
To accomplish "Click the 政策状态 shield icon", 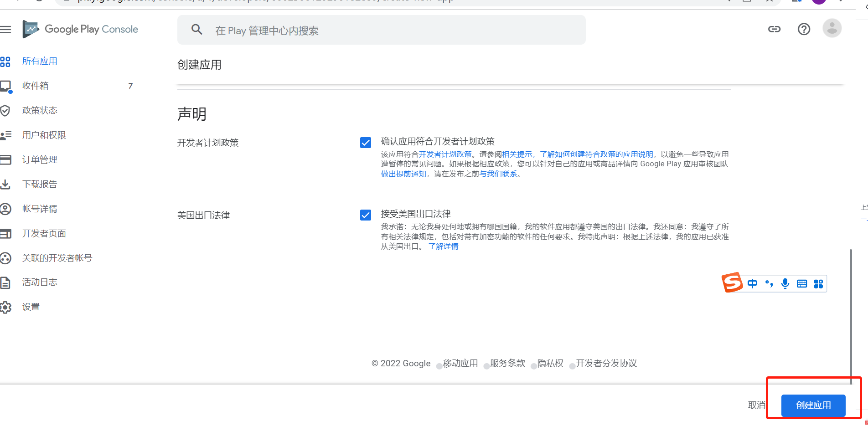I will point(5,111).
